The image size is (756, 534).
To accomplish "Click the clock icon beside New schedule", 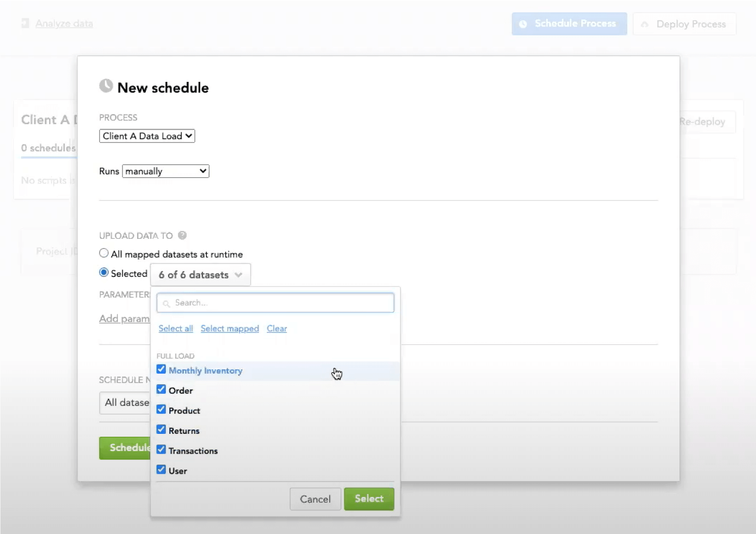I will [106, 86].
